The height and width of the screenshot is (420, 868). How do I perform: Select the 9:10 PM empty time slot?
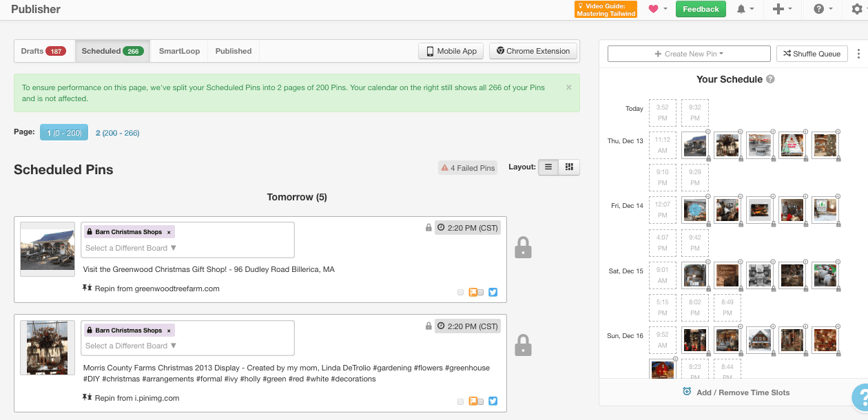(662, 178)
